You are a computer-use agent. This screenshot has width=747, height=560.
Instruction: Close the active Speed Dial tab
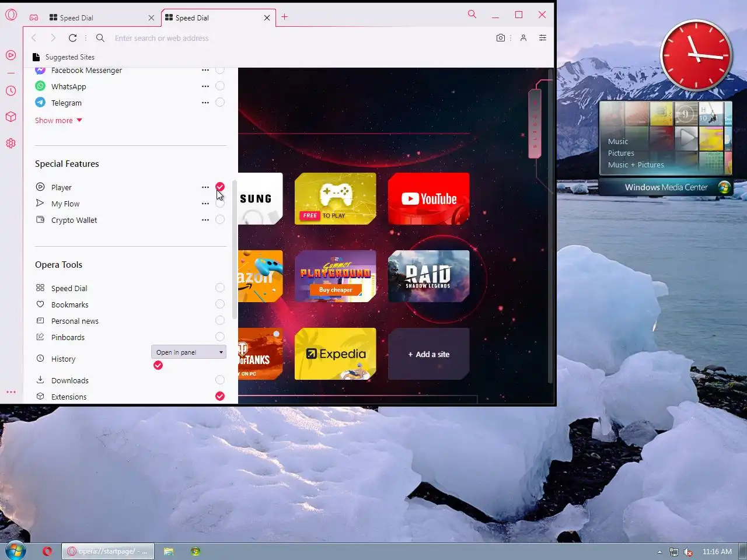pyautogui.click(x=267, y=18)
